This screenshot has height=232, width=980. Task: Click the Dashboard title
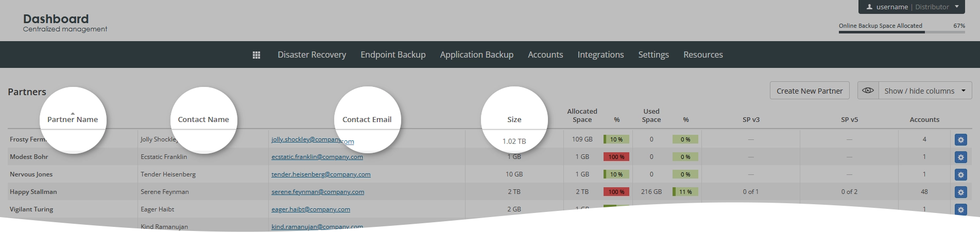56,19
